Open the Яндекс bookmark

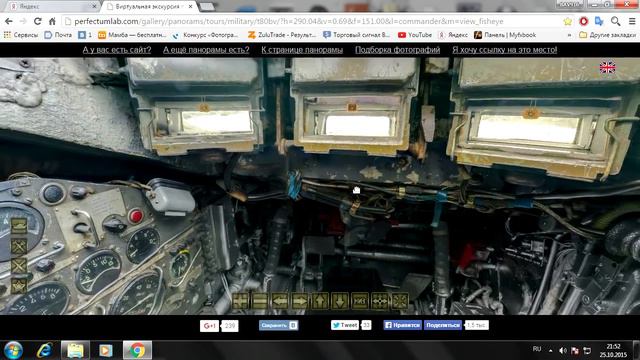pyautogui.click(x=453, y=35)
